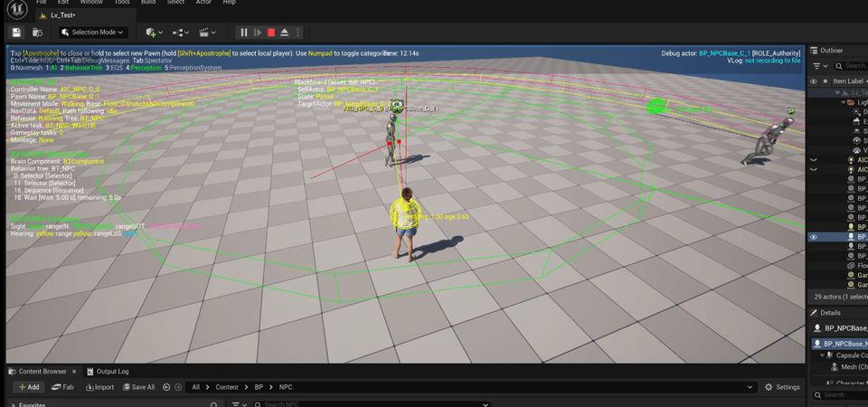Viewport: 868px width, 407px height.
Task: Click the Outliner pinned star column header
Action: pos(826,80)
